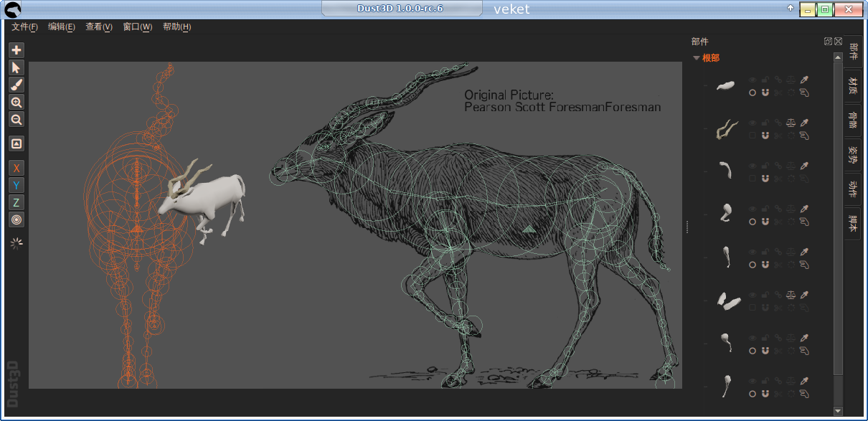Screen dimensions: 868x421
Task: Choose the Paint brush tool
Action: pos(16,85)
